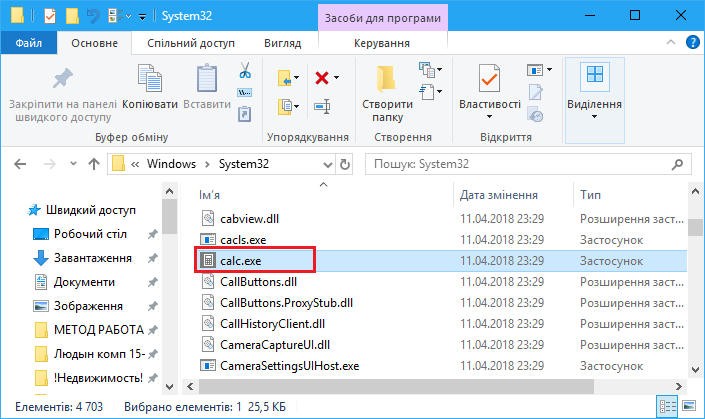Screen dimensions: 705x419
Task: Sort by Тип column header
Action: coord(590,195)
